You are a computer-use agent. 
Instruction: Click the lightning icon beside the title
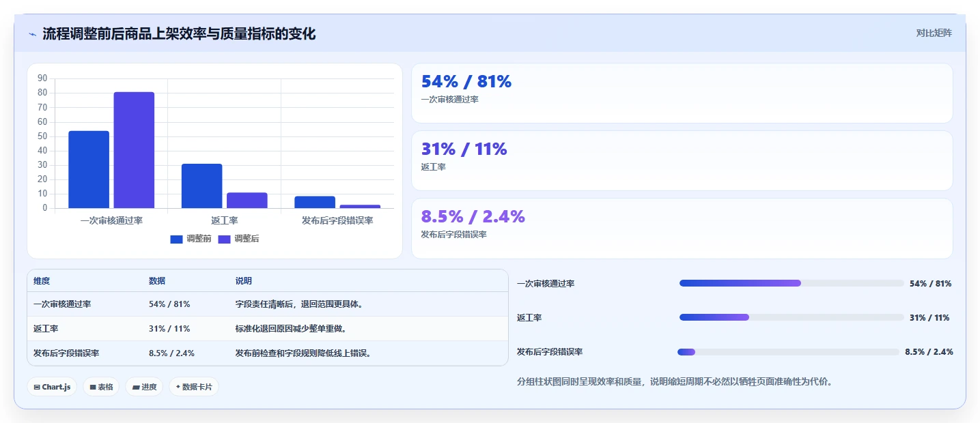pos(32,33)
